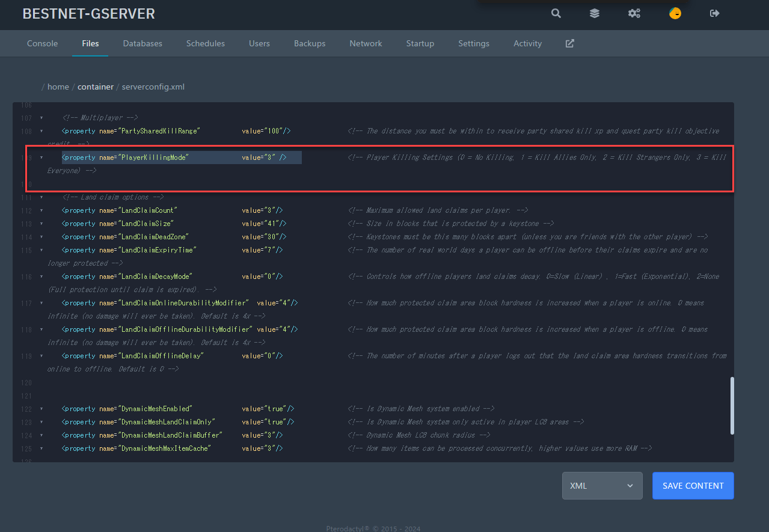Click the "LandClaimSize" property name
769x532 pixels.
click(x=146, y=224)
